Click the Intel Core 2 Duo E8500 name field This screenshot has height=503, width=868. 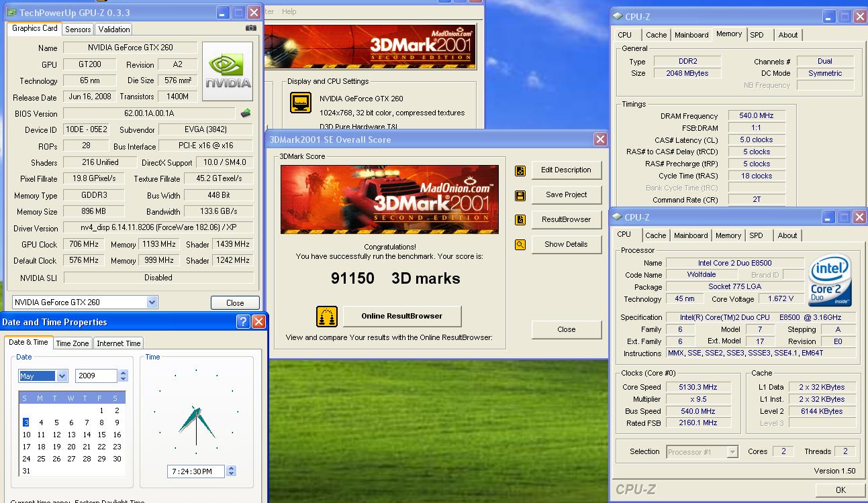click(735, 263)
